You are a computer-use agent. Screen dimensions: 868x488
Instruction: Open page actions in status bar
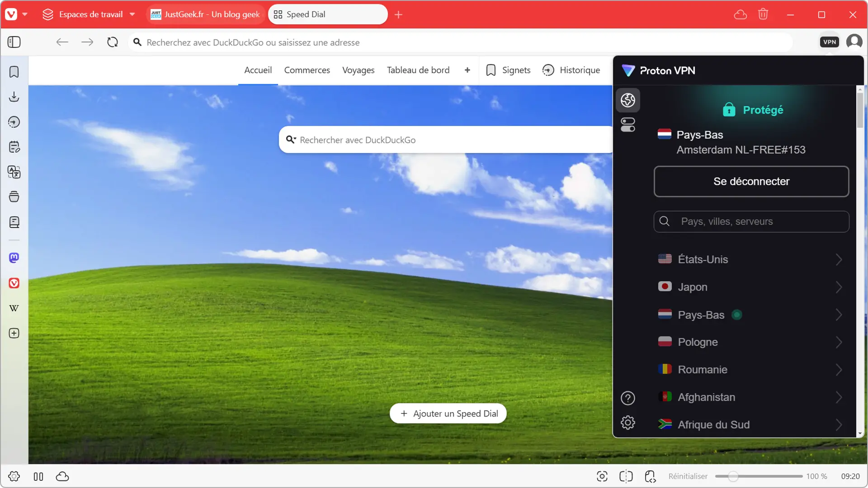tap(650, 476)
